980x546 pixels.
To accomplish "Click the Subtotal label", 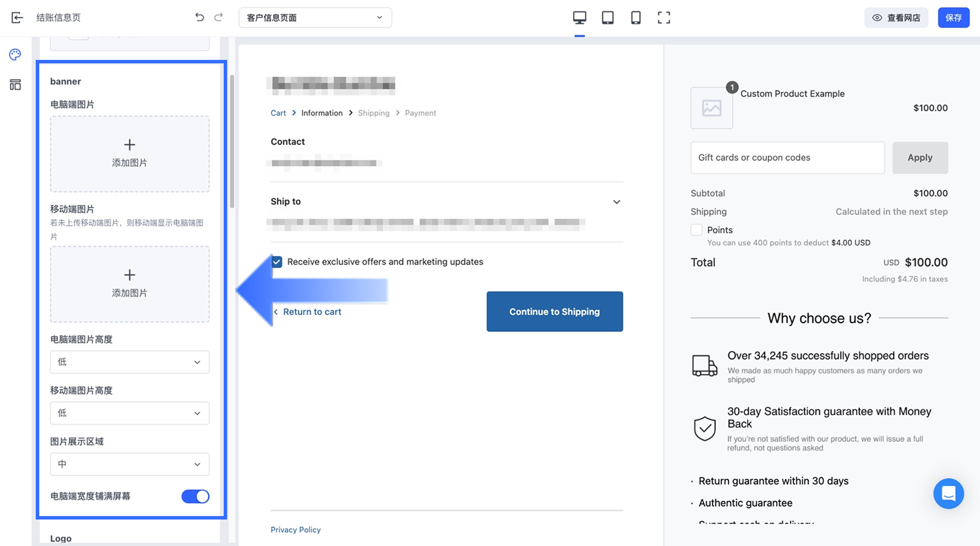I will 708,194.
